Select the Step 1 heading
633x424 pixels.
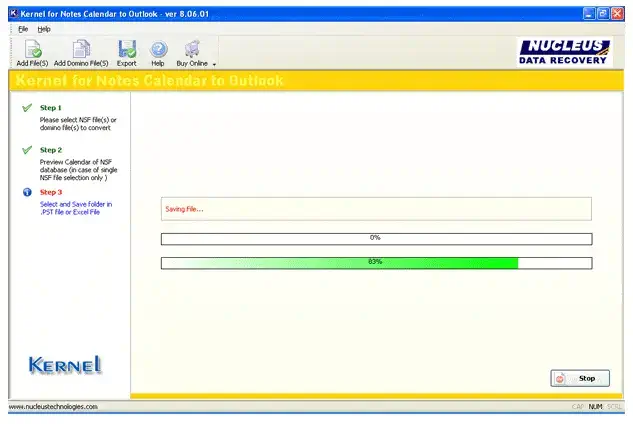[50, 108]
